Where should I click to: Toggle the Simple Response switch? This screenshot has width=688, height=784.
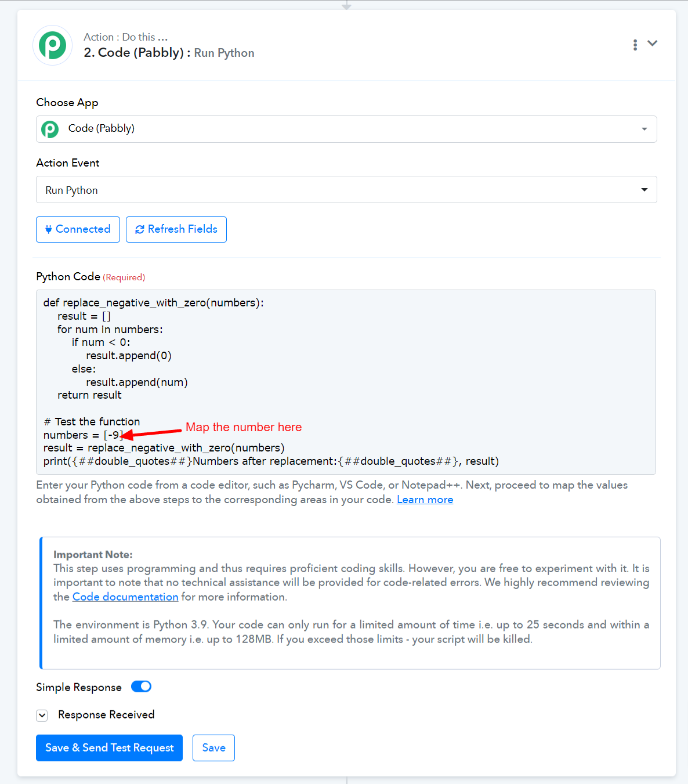[141, 687]
